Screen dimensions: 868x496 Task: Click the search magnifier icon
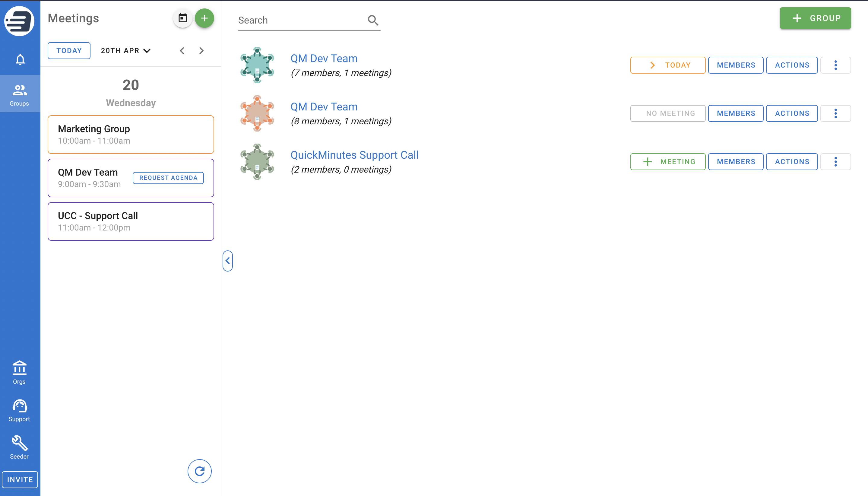pos(373,21)
